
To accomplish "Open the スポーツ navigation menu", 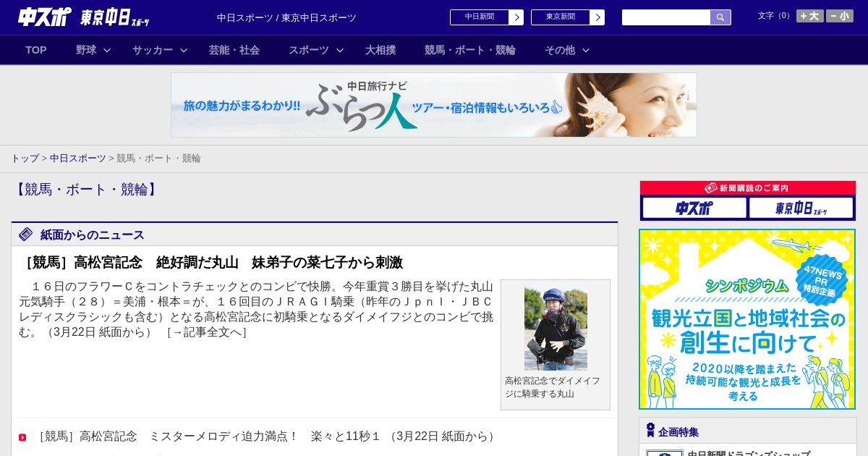I will (309, 50).
